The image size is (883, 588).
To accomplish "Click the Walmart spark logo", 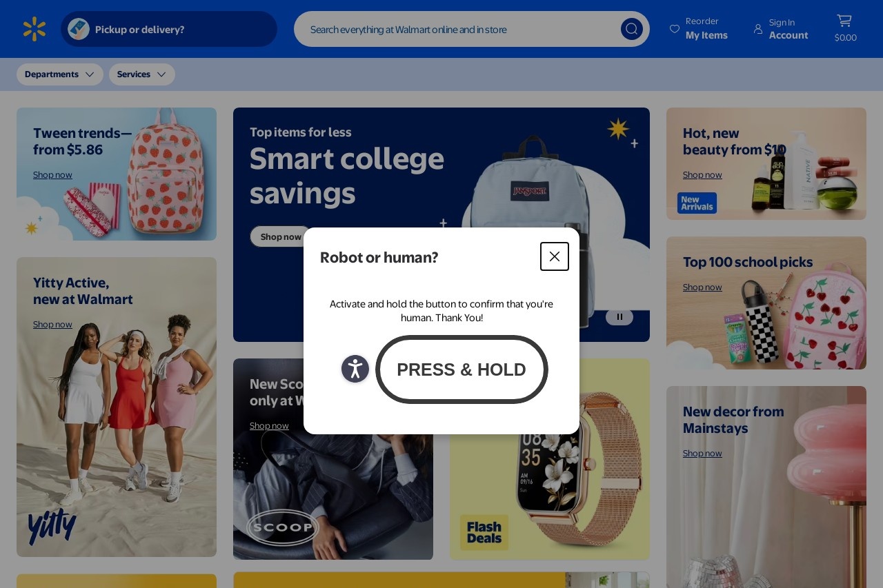I will [x=34, y=29].
